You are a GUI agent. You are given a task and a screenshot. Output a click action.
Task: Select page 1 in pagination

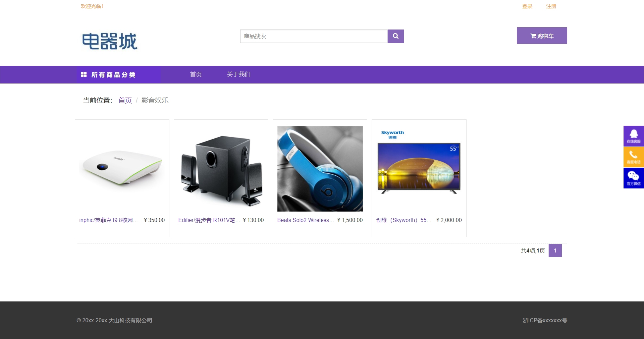click(x=555, y=250)
